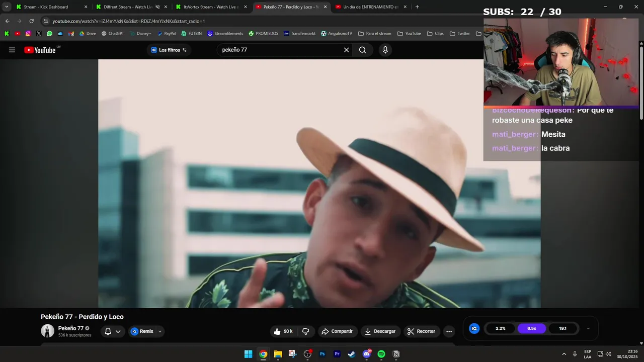Screen dimensions: 644x362
Task: Dislike the video with thumbs-down
Action: [x=305, y=331]
